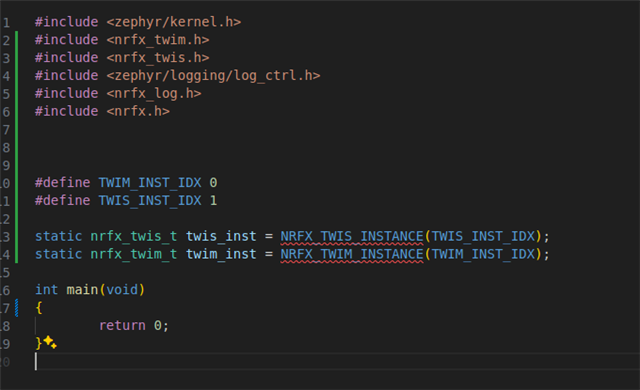Click the TWIM_INST_IDX define name
640x390 pixels.
pyautogui.click(x=150, y=183)
